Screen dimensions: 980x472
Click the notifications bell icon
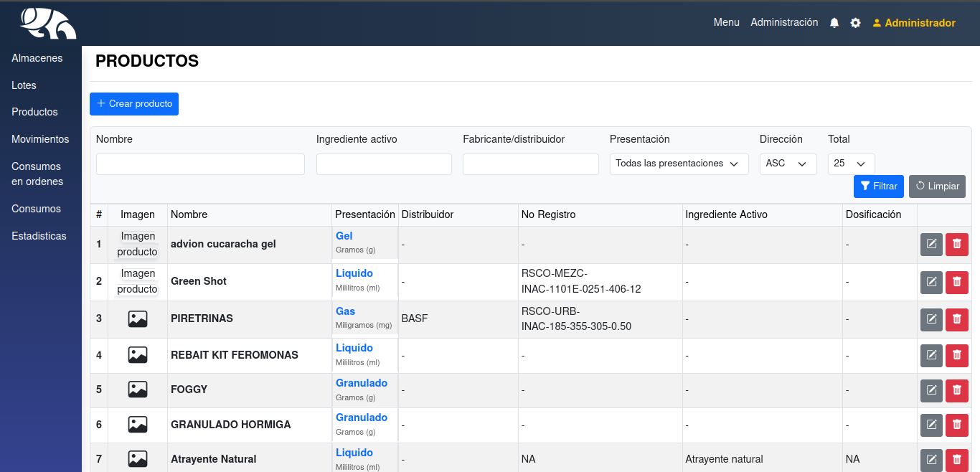click(834, 23)
